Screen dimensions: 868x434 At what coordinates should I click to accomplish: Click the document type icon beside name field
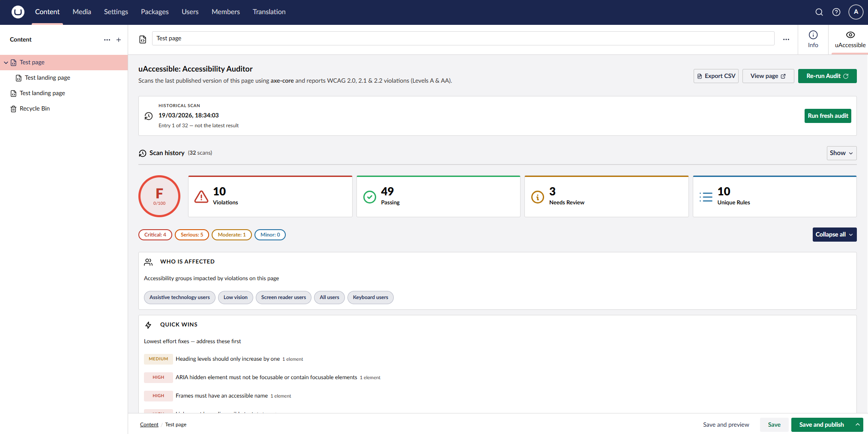pyautogui.click(x=143, y=39)
